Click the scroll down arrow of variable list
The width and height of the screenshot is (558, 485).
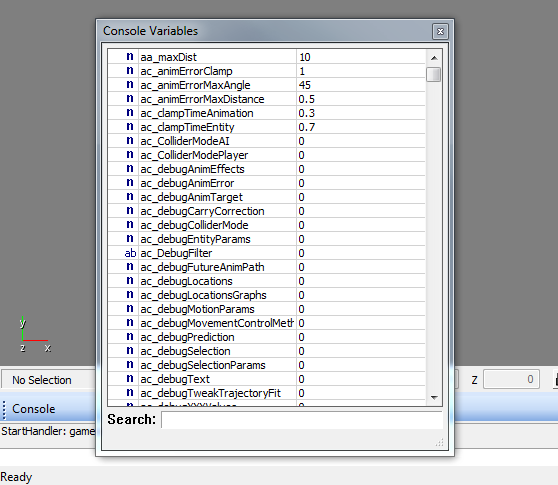click(x=434, y=397)
